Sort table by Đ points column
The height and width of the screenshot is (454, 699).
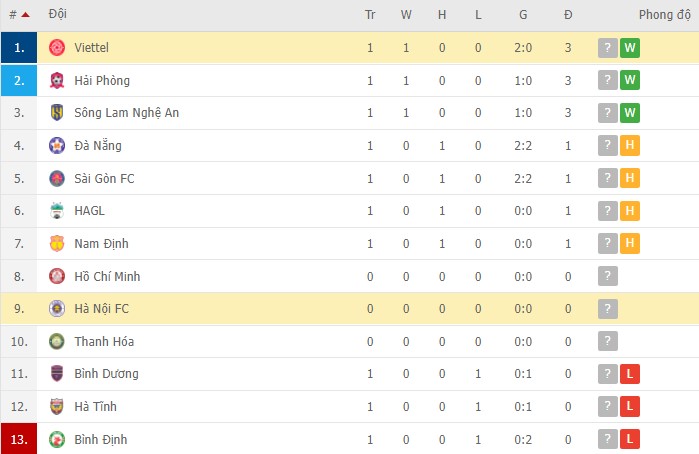[568, 15]
